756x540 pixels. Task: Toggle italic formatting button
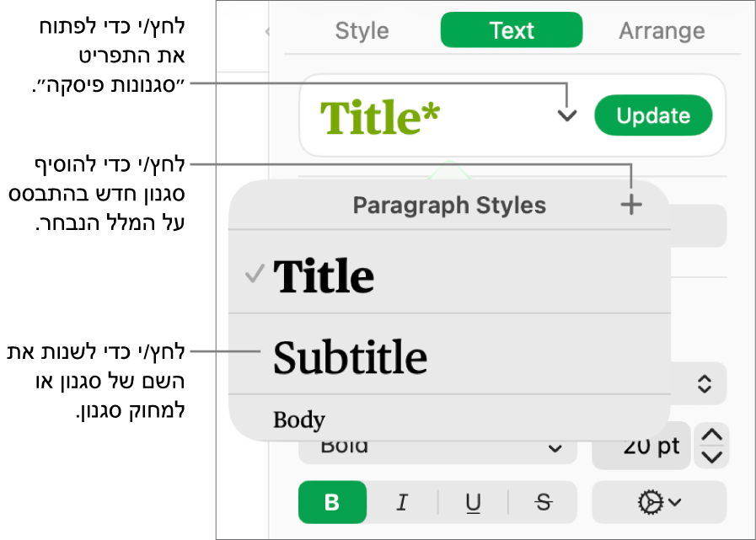pos(402,503)
